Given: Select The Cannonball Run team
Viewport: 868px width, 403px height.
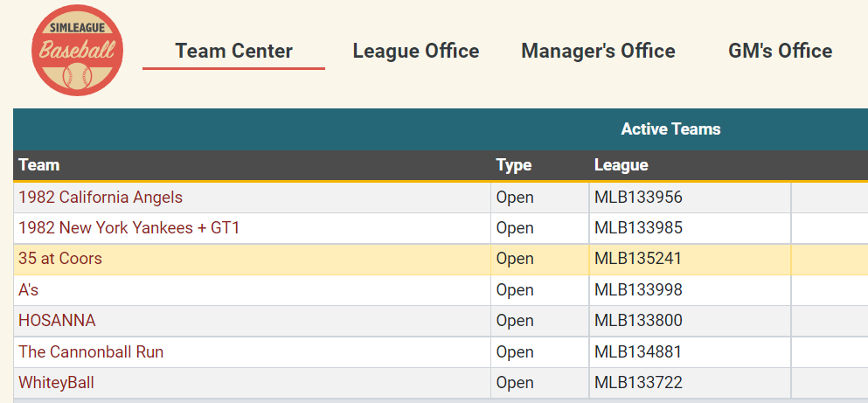Looking at the screenshot, I should coord(91,352).
